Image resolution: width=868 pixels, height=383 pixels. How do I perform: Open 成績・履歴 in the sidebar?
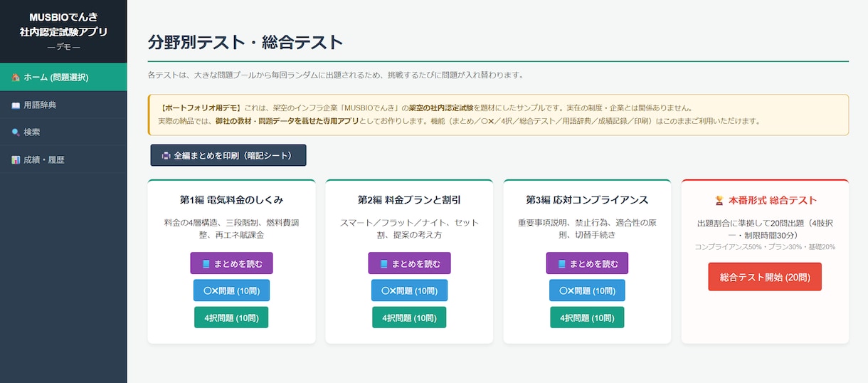point(63,160)
